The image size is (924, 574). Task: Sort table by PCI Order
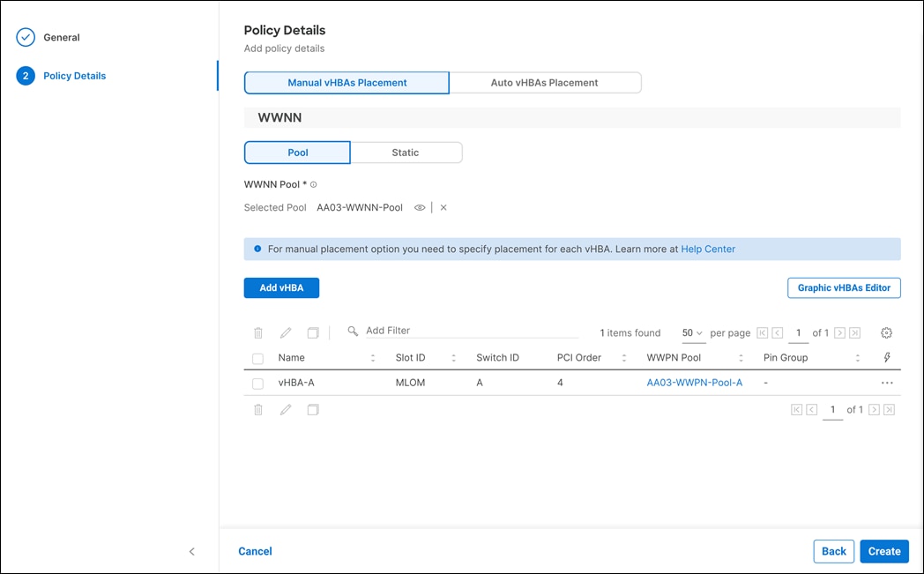click(x=624, y=357)
